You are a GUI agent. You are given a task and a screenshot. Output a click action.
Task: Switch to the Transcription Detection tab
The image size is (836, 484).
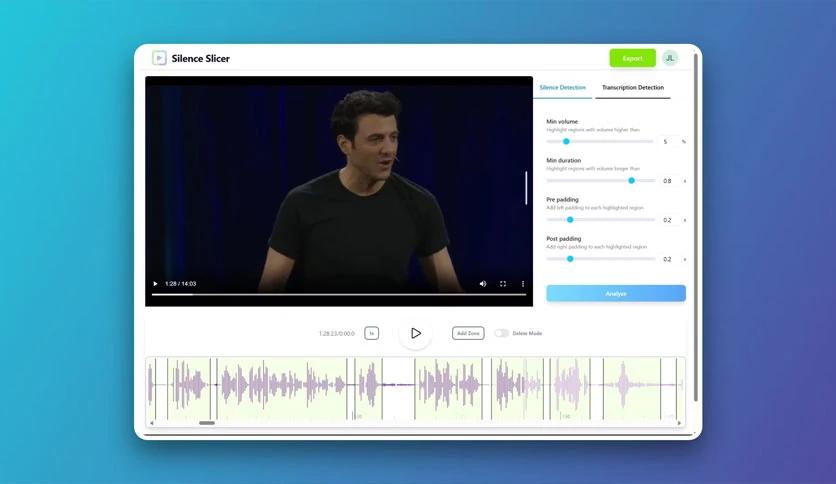[632, 88]
